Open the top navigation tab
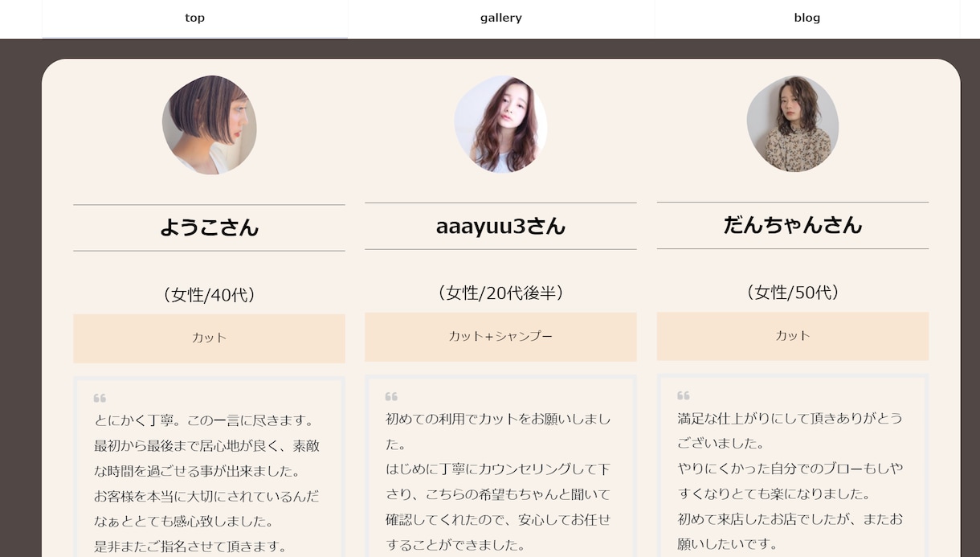Screen dimensions: 980x557 click(x=195, y=18)
